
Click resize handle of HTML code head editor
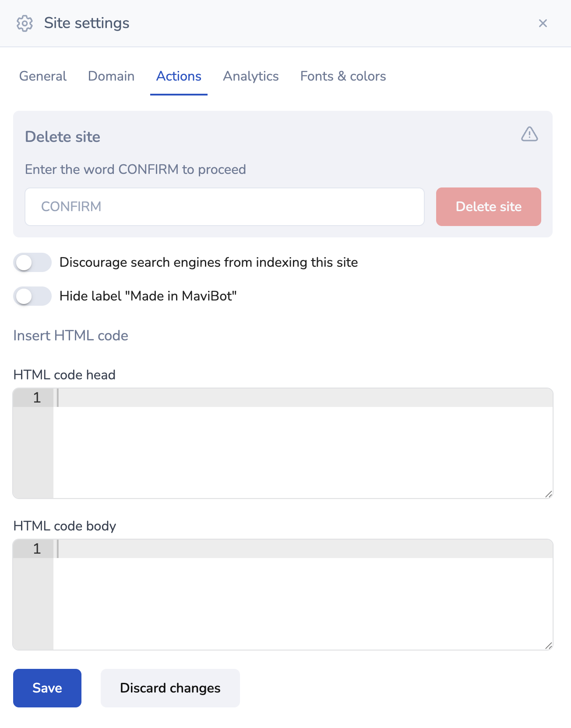pyautogui.click(x=549, y=494)
